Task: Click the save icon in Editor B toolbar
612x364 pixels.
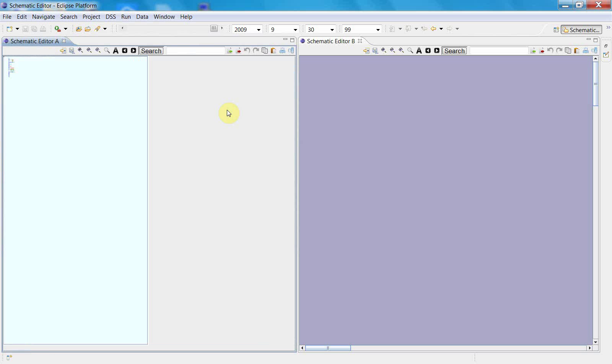Action: [375, 51]
